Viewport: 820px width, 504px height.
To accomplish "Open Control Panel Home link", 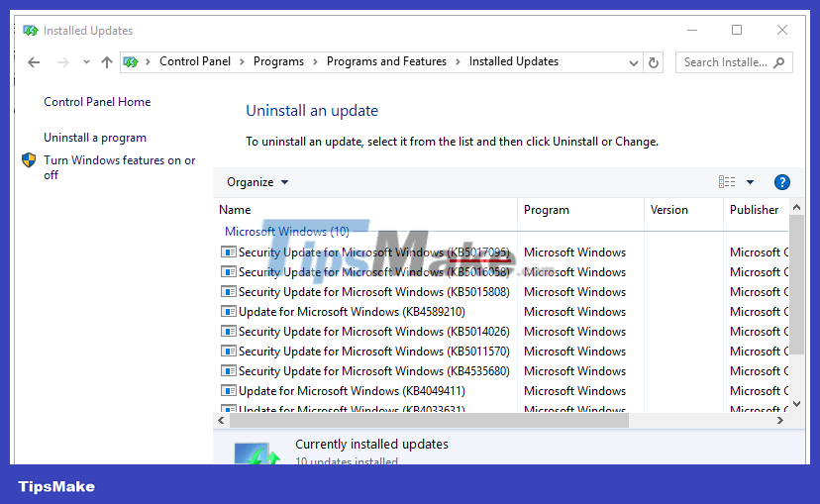I will pyautogui.click(x=97, y=102).
